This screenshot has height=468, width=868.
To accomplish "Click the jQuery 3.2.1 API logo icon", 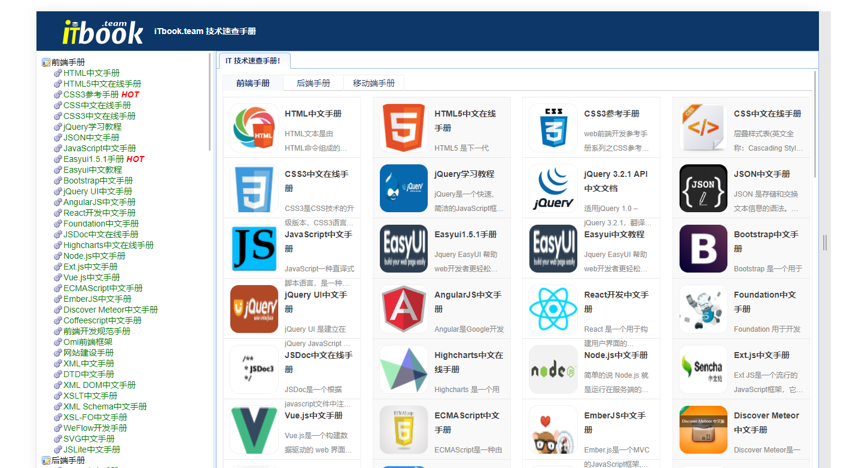I will coord(553,189).
